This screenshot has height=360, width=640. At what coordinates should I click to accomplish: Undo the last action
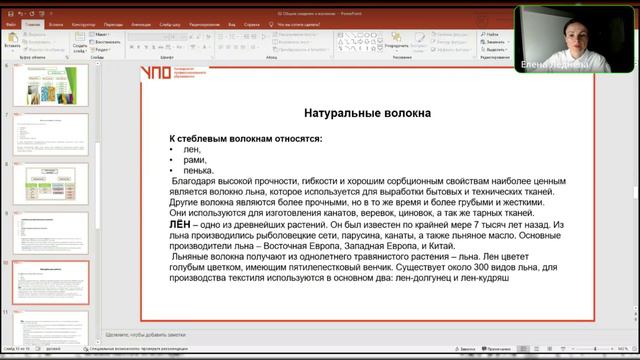coord(20,14)
